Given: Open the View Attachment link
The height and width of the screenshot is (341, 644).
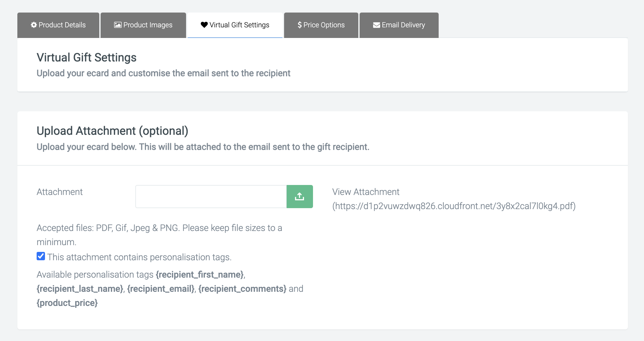Looking at the screenshot, I should pos(366,192).
